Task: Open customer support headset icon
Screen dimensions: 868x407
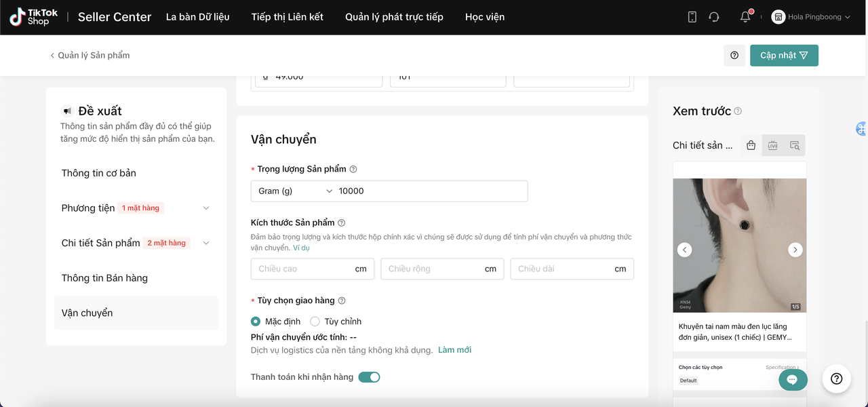Action: click(x=713, y=17)
